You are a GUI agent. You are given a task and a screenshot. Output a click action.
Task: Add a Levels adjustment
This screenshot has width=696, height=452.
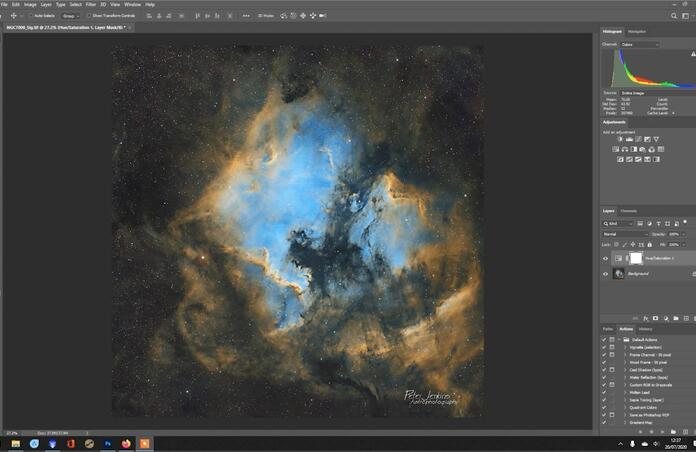coord(629,139)
